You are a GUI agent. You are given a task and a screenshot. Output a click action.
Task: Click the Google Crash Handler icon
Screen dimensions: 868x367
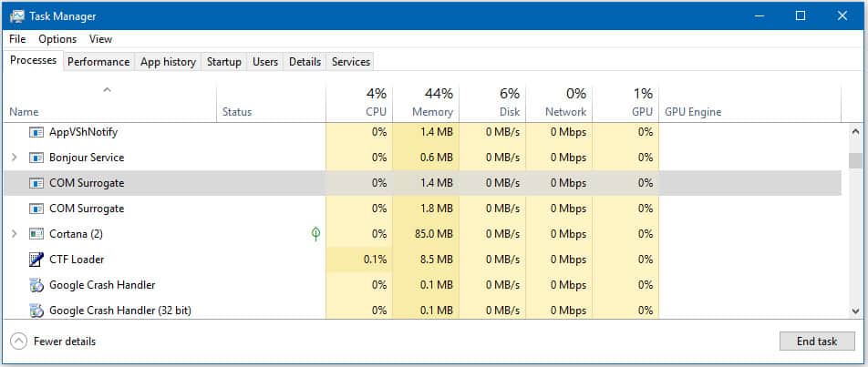(36, 285)
